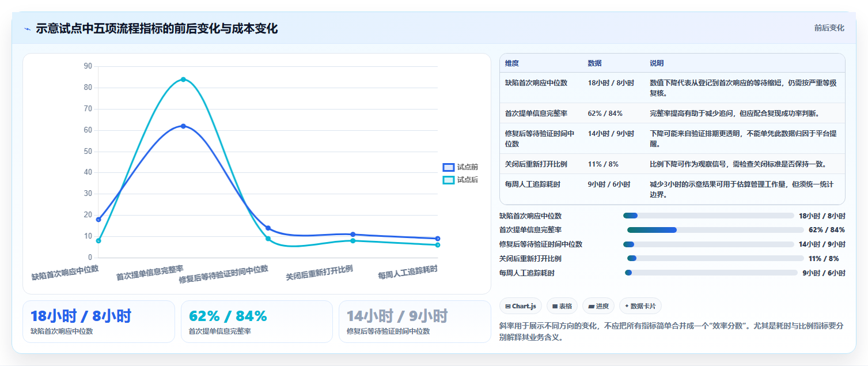Click x-axis label 首次提单信息完整率
Viewport: 868px width, 366px height.
150,273
